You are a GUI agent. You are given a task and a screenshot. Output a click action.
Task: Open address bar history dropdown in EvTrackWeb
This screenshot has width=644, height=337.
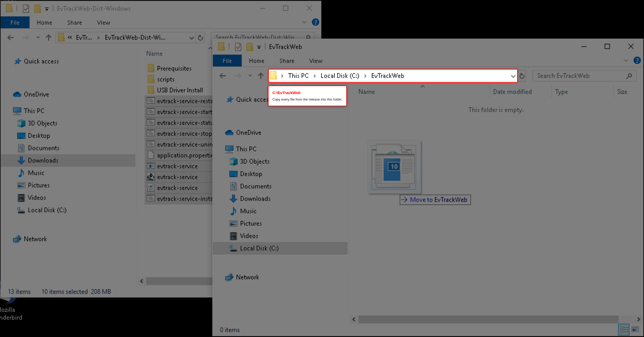(513, 76)
